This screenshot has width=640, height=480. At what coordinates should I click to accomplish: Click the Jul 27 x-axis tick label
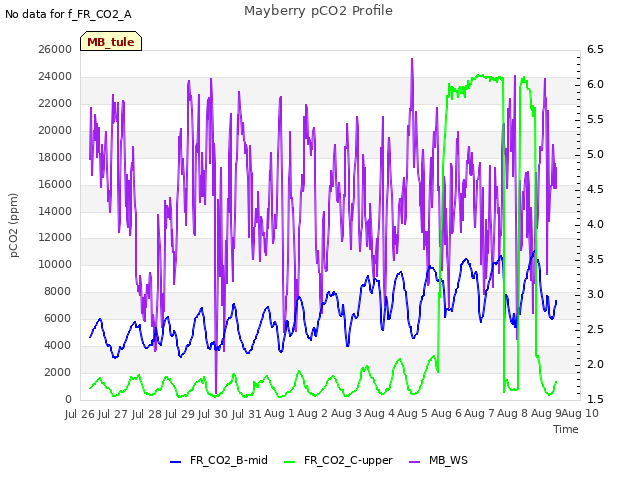113,414
